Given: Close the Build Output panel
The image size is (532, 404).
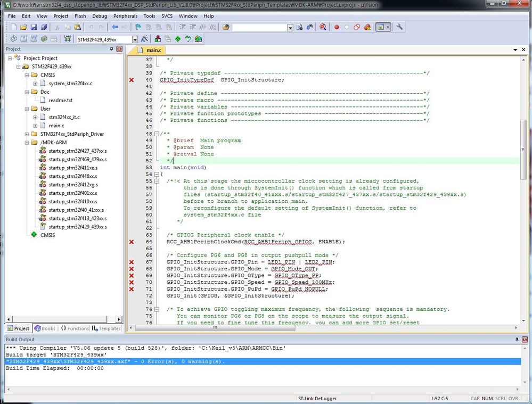Looking at the screenshot, I should (525, 339).
